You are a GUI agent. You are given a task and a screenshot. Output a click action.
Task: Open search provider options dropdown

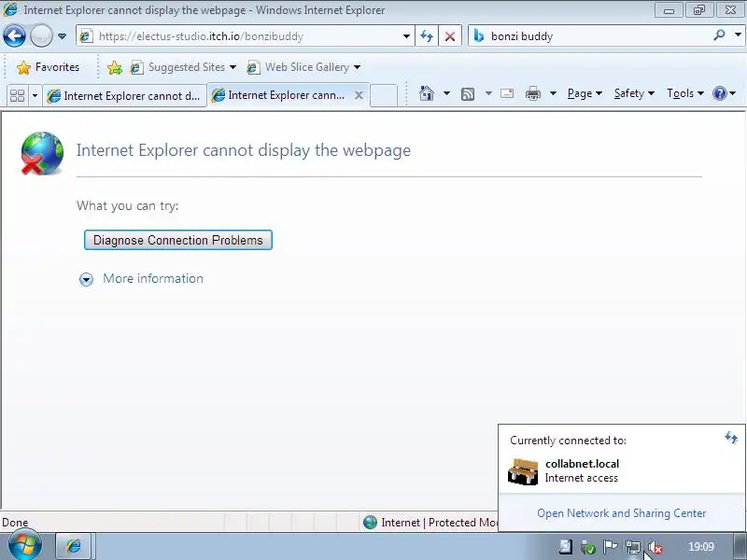[738, 35]
